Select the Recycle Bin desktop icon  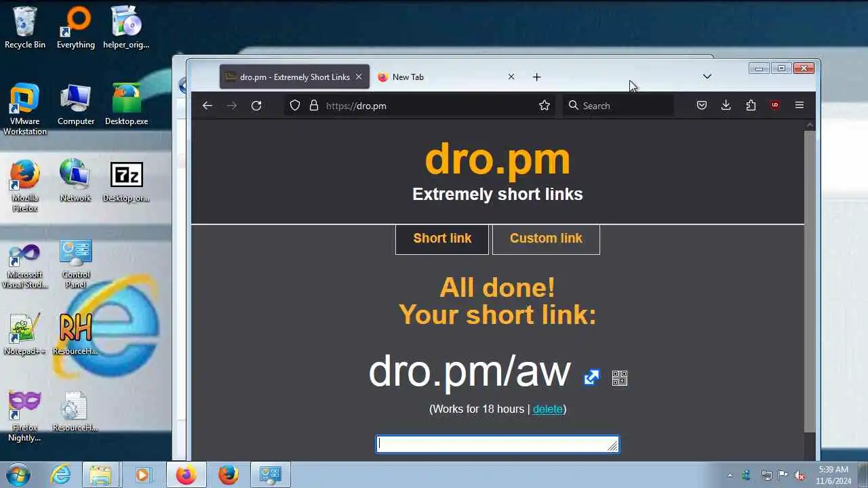click(25, 28)
